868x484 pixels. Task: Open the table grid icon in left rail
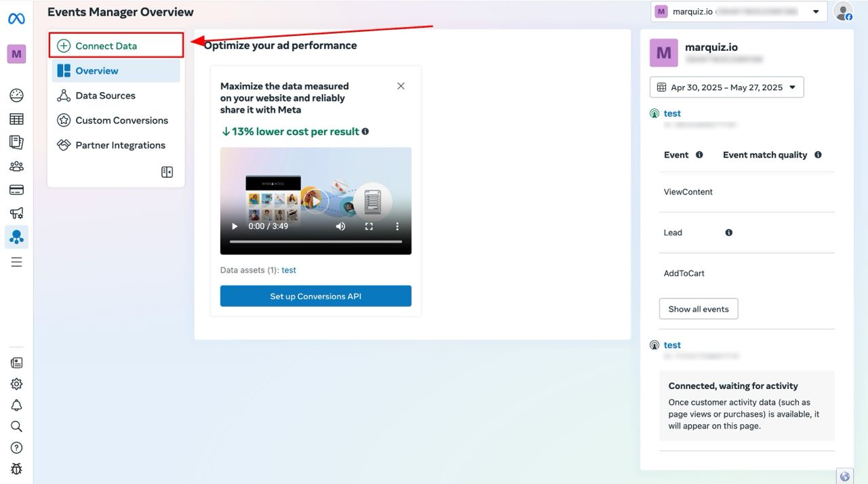click(x=16, y=119)
